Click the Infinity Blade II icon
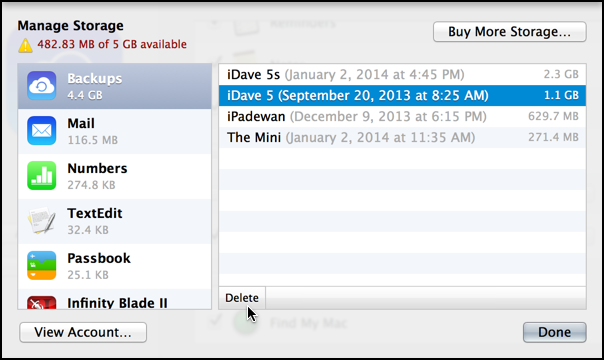This screenshot has height=360, width=604. (x=42, y=303)
